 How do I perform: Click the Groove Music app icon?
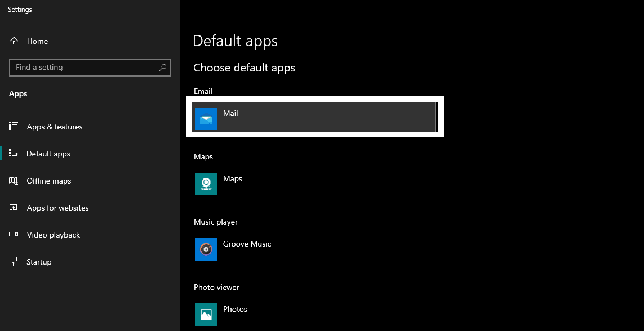point(206,249)
